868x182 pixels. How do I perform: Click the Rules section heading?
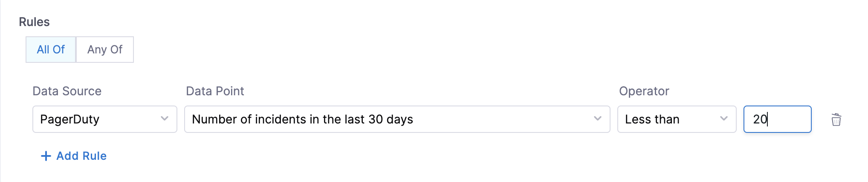pos(34,22)
